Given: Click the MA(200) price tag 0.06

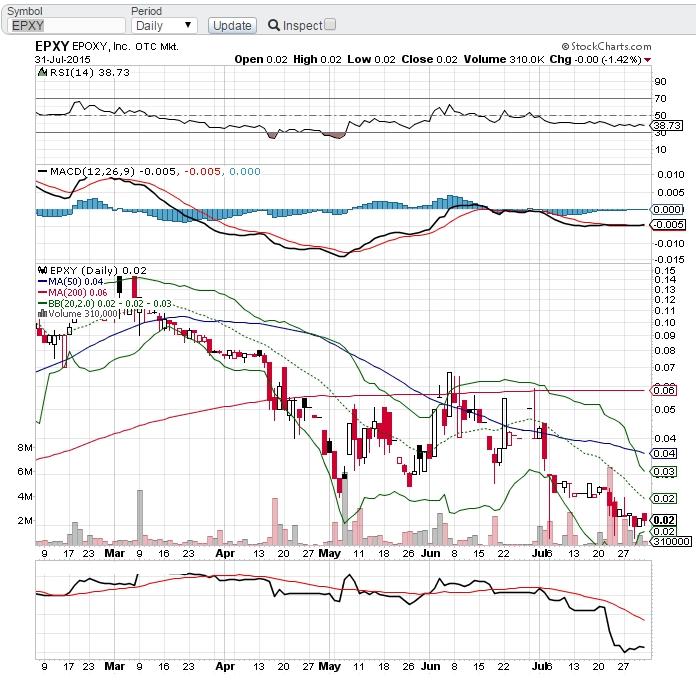Looking at the screenshot, I should click(x=664, y=390).
